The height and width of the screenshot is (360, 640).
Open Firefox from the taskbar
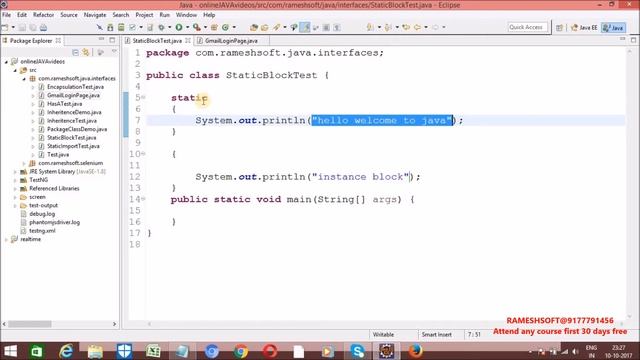tap(416, 351)
